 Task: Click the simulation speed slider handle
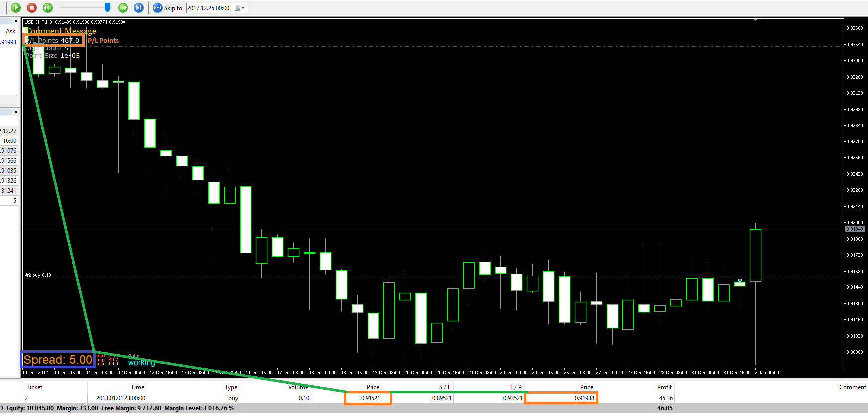click(107, 7)
